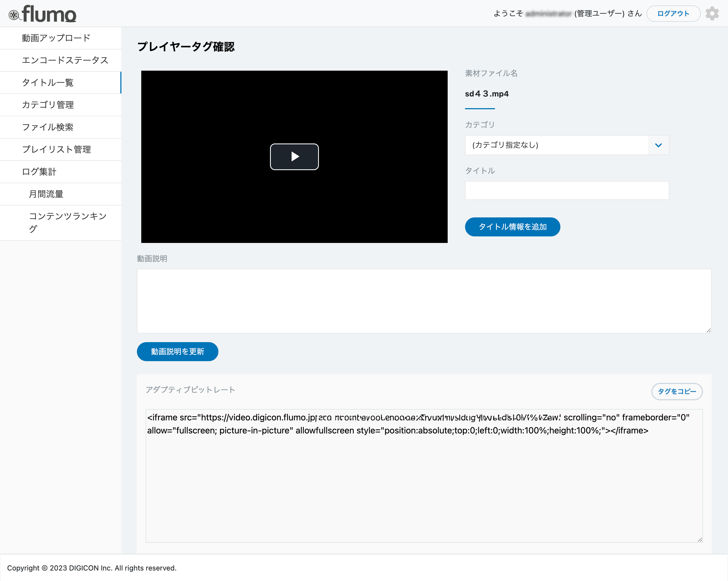728x581 pixels.
Task: Open プレイリスト管理 menu item
Action: coord(61,150)
